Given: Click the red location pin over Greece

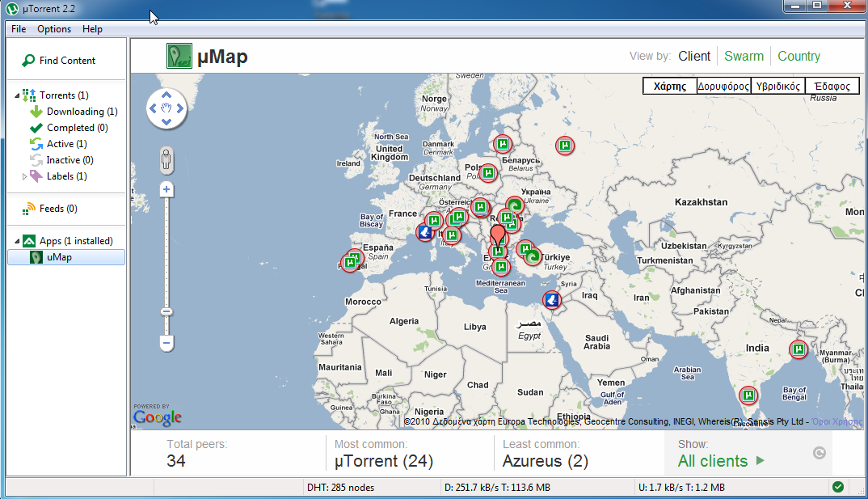Looking at the screenshot, I should (498, 235).
